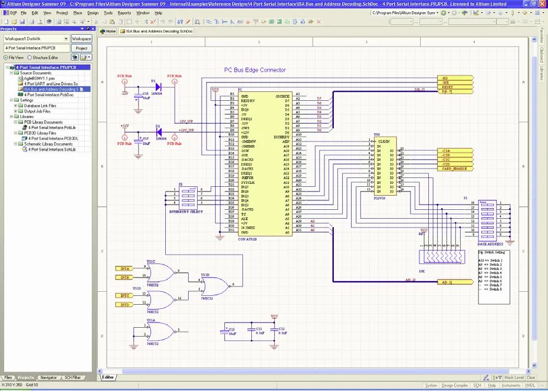Click the Workspace button
The height and width of the screenshot is (392, 548).
(x=81, y=39)
